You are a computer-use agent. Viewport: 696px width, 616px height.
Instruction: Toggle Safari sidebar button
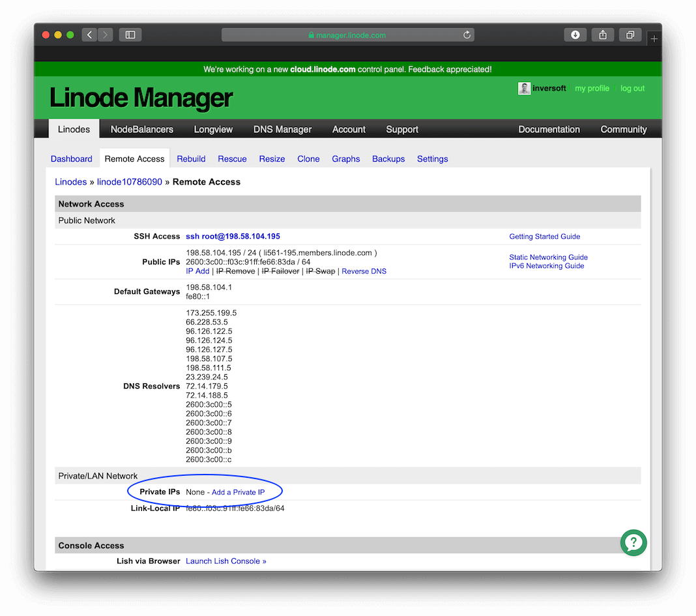pyautogui.click(x=130, y=35)
